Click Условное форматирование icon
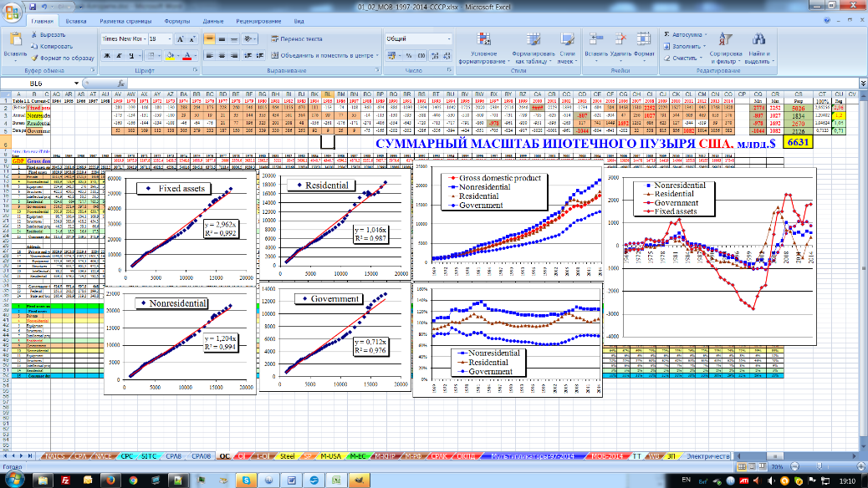This screenshot has width=868, height=488. (x=489, y=40)
